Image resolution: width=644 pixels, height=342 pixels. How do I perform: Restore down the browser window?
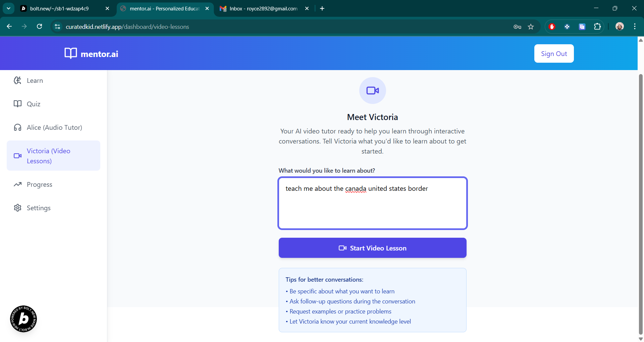(615, 8)
